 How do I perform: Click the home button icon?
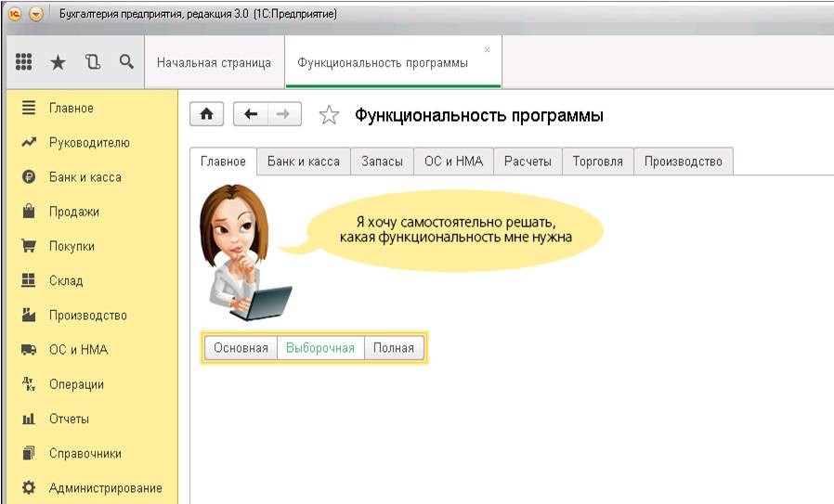(206, 114)
